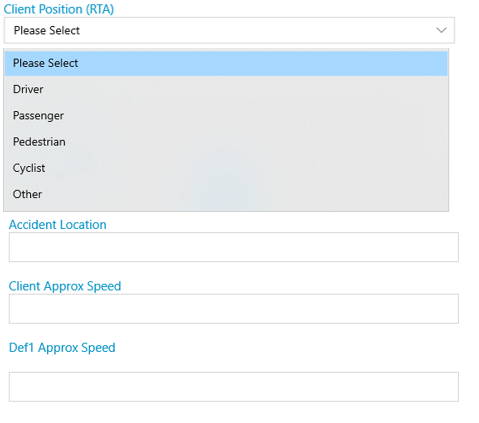Click into the Client Approx Speed field
479x423 pixels.
[x=234, y=309]
